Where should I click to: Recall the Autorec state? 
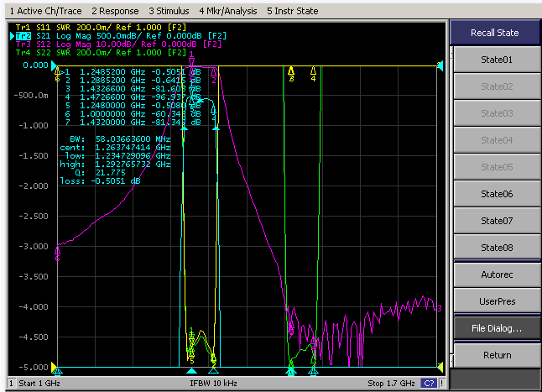pos(497,274)
